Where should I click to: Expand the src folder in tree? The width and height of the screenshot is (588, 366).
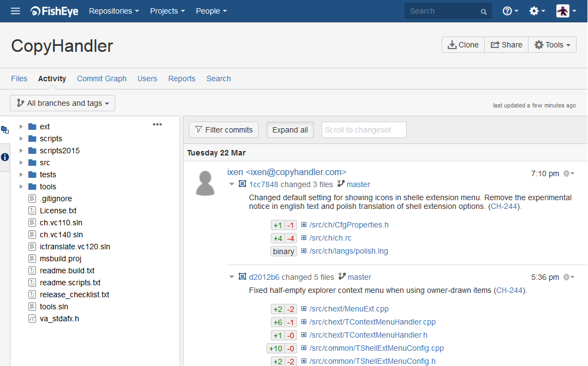[21, 163]
